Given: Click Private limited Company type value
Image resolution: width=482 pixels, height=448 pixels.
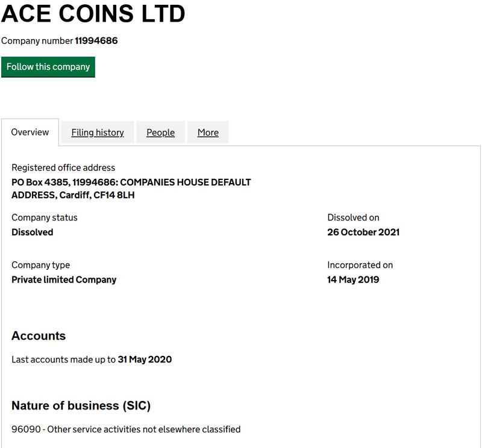Looking at the screenshot, I should (x=64, y=279).
